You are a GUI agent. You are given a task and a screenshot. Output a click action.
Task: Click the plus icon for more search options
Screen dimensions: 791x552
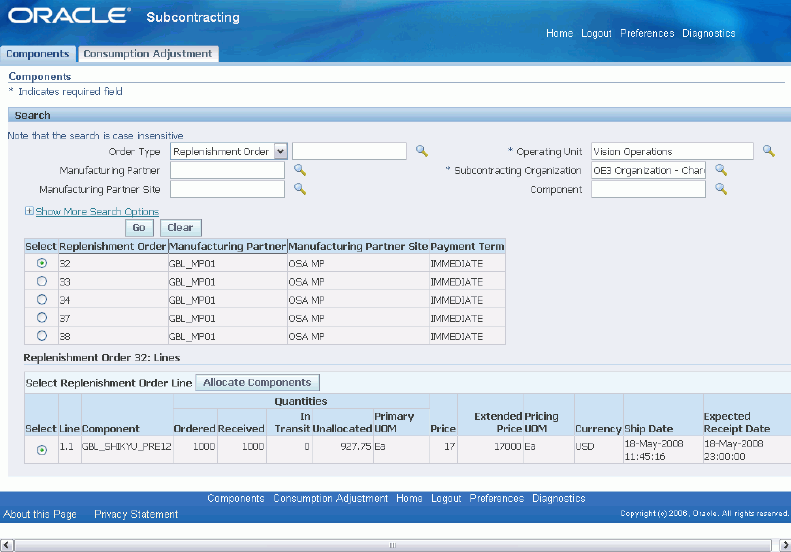pyautogui.click(x=29, y=211)
